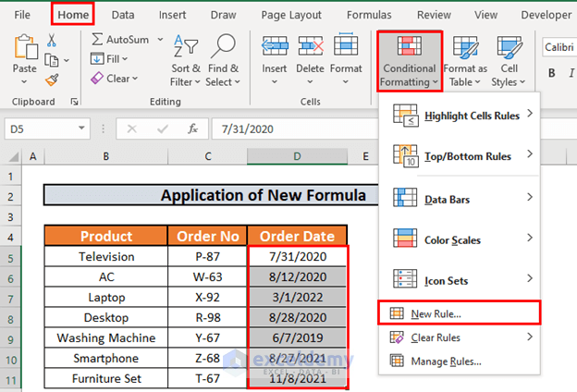Open the Icon Sets submenu
The width and height of the screenshot is (577, 392).
[460, 280]
